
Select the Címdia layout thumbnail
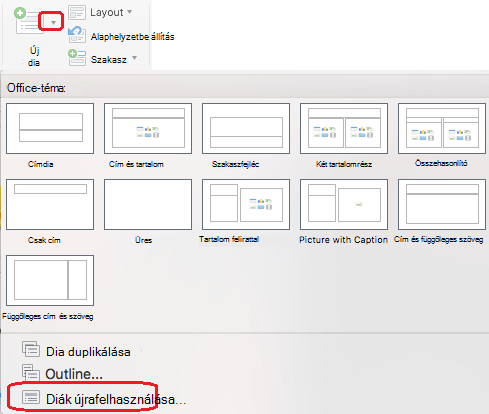[x=50, y=128]
